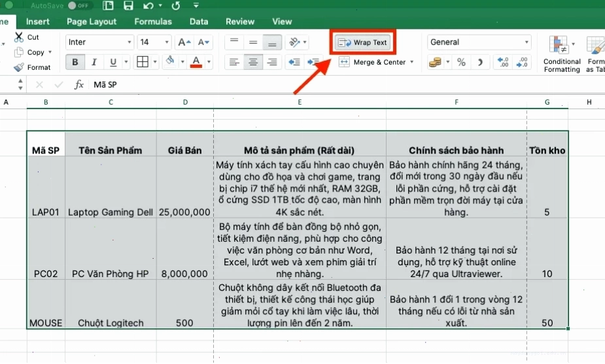Screen dimensions: 605x364
Task: Open the font color dropdown arrow
Action: (209, 62)
